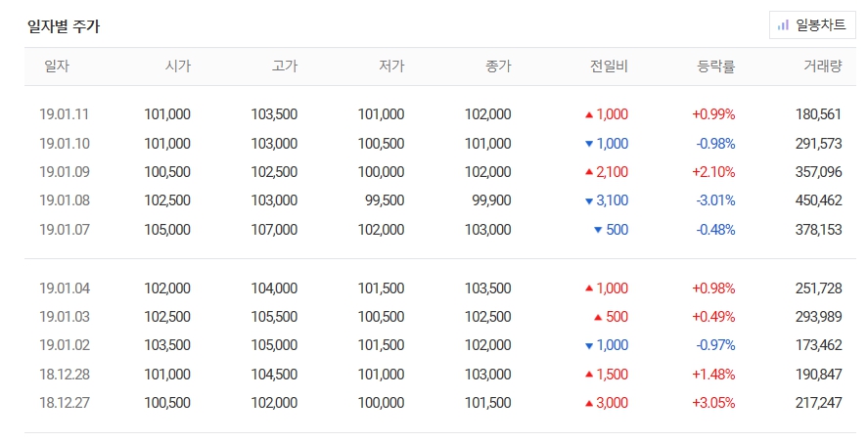Click the 103,500 high price on 19.01.11
The height and width of the screenshot is (443, 868).
click(275, 114)
